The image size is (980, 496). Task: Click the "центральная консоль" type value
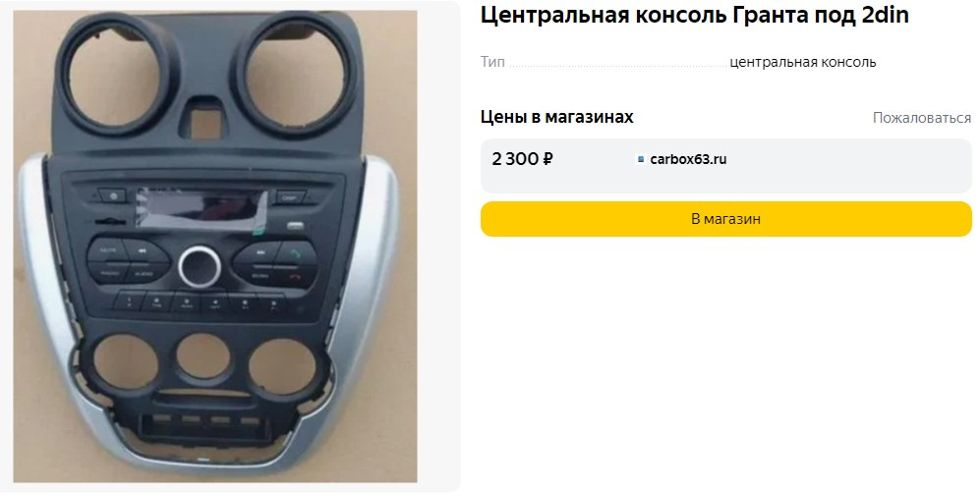803,63
